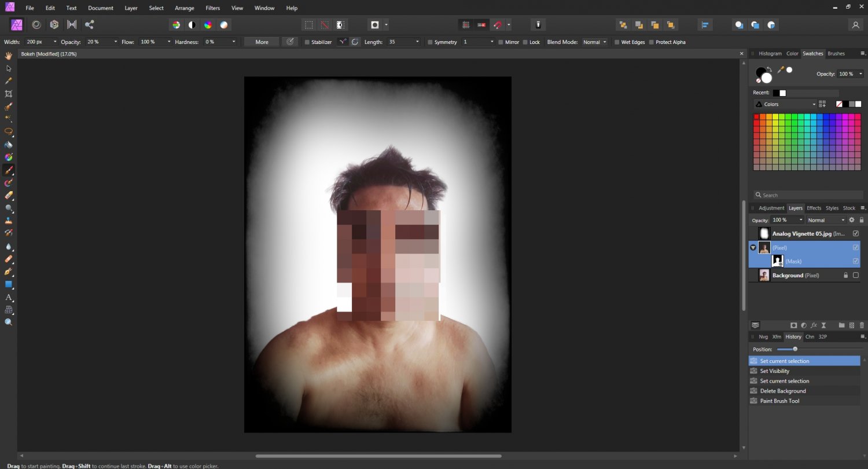Open the Blend Mode dropdown in the Layers panel
The width and height of the screenshot is (868, 469).
[826, 220]
